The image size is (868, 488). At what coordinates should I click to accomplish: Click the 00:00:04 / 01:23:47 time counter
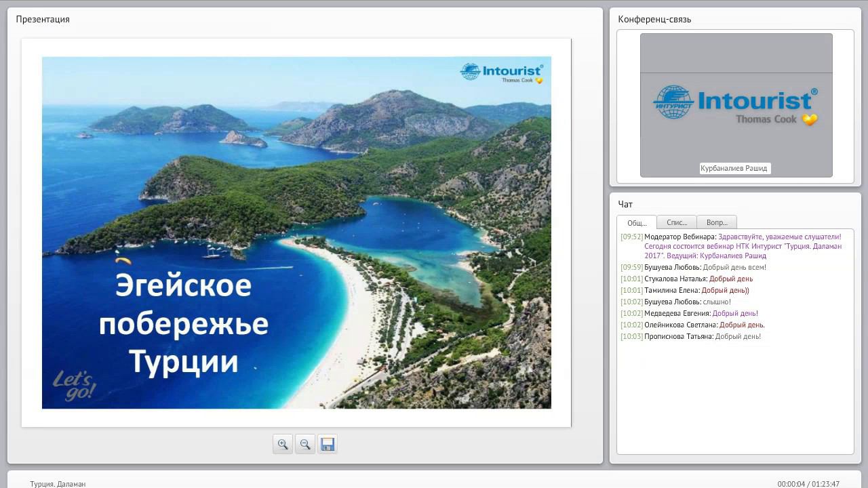coord(808,484)
